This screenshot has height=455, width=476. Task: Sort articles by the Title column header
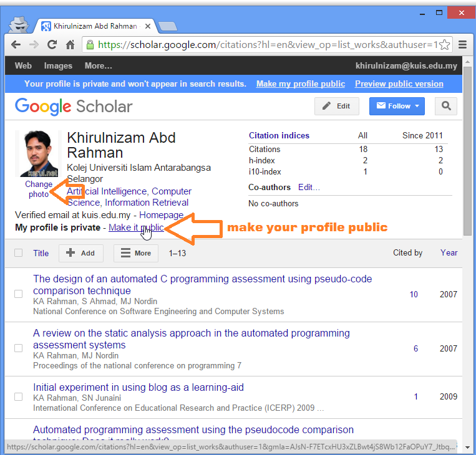pyautogui.click(x=41, y=253)
